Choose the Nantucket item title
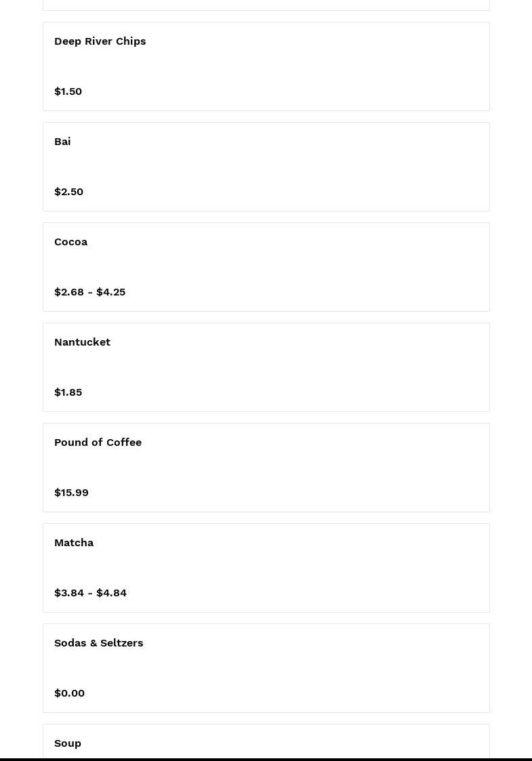The image size is (532, 761). click(x=82, y=342)
